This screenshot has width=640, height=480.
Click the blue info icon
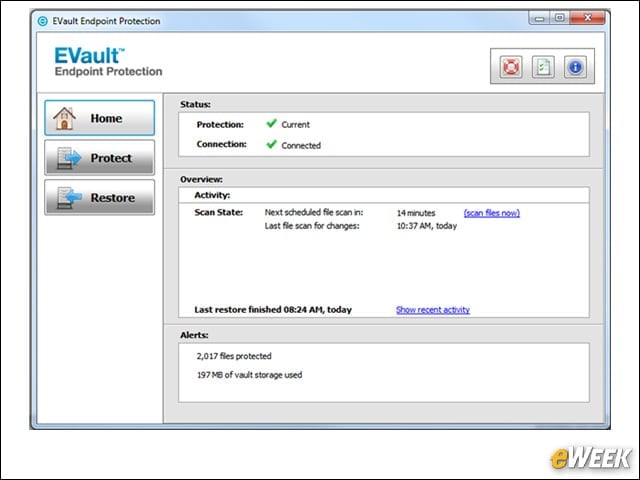[x=576, y=67]
